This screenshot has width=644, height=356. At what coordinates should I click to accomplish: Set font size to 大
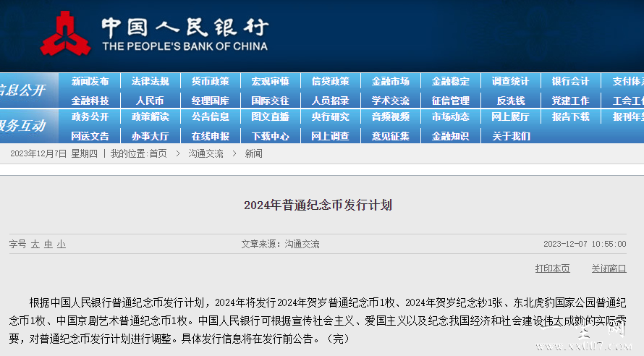pyautogui.click(x=35, y=245)
